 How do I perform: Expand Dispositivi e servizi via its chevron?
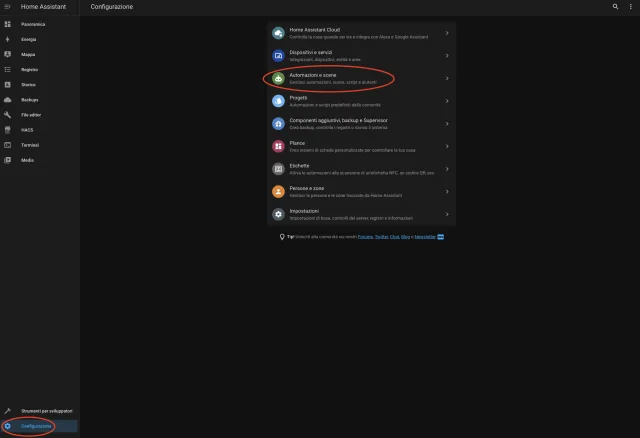point(447,56)
